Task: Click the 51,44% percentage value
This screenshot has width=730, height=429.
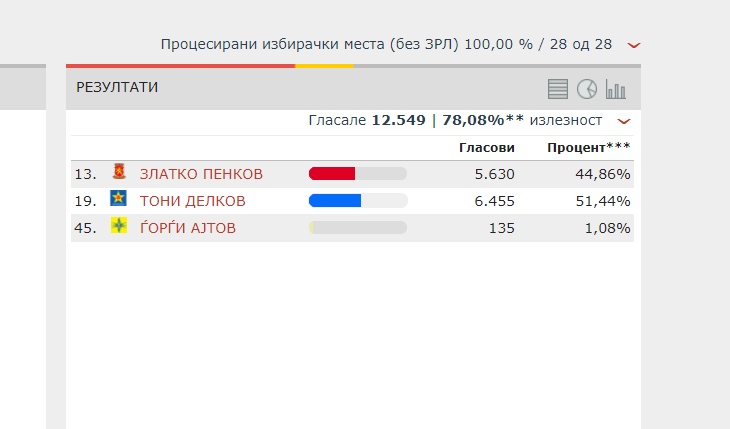Action: coord(603,201)
